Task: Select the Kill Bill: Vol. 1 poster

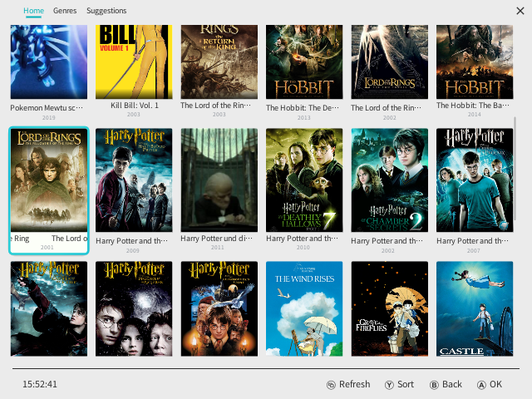Action: [134, 62]
